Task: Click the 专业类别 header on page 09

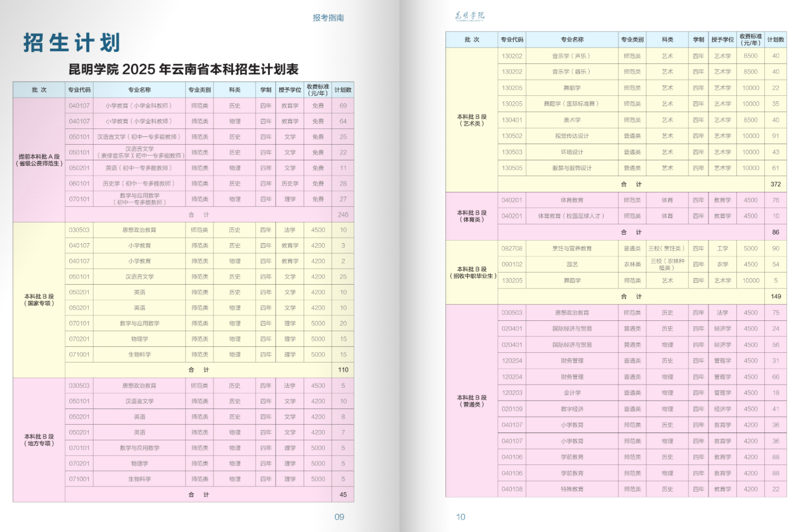Action: (199, 89)
